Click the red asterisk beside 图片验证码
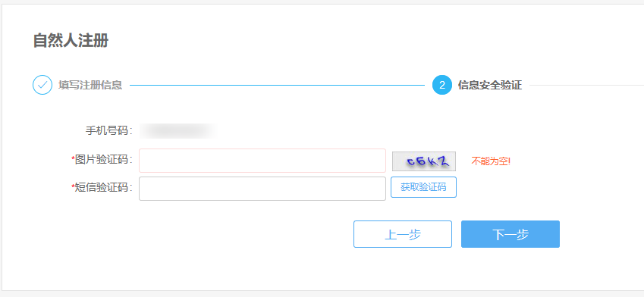 [73, 159]
